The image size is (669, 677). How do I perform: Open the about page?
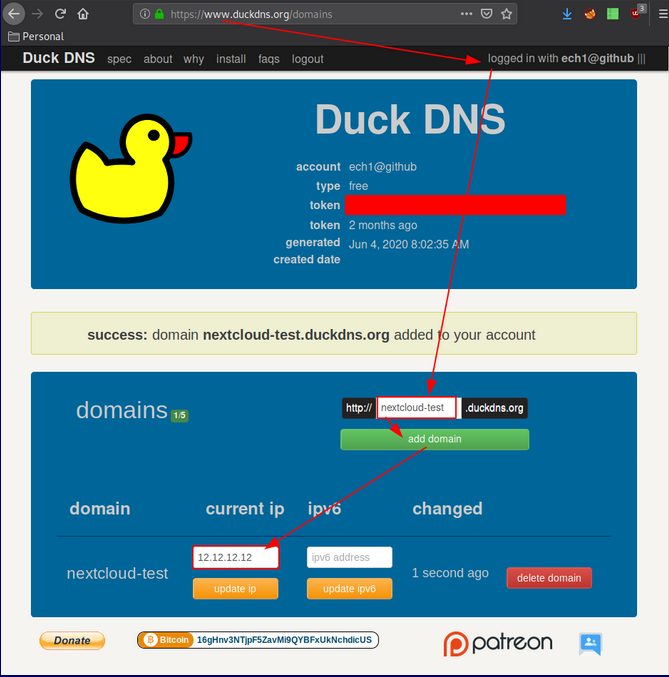tap(158, 59)
